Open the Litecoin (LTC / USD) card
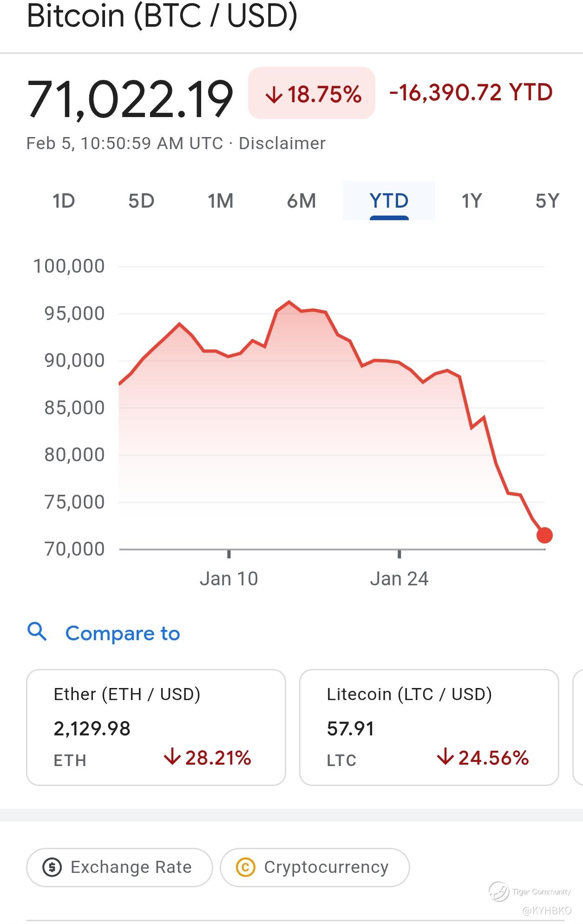The width and height of the screenshot is (583, 924). pyautogui.click(x=429, y=727)
